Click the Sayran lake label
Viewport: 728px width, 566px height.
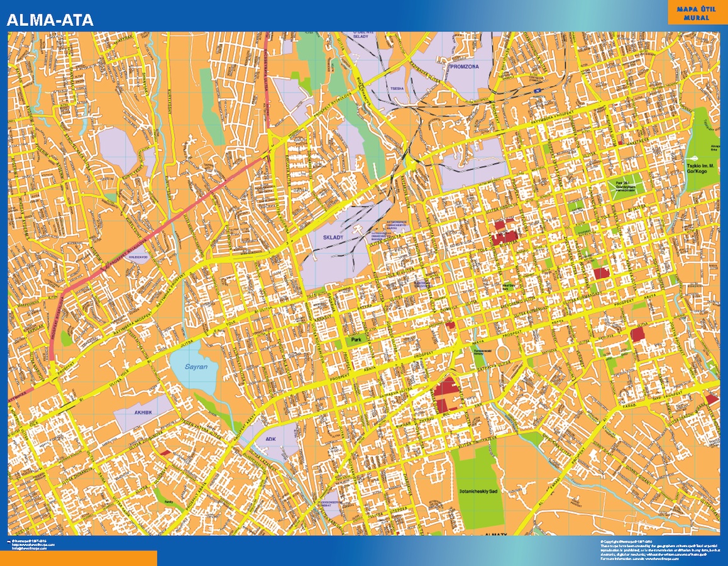click(x=196, y=367)
